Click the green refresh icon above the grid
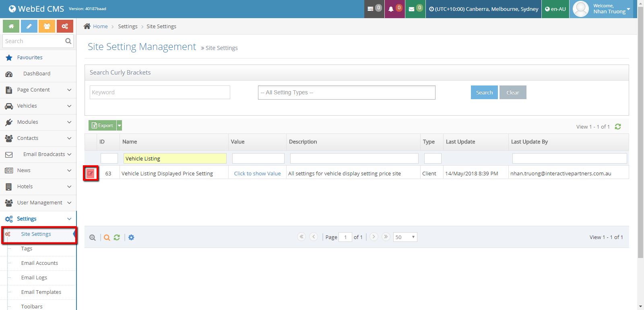Screen dimensions: 644x310 (x=618, y=127)
